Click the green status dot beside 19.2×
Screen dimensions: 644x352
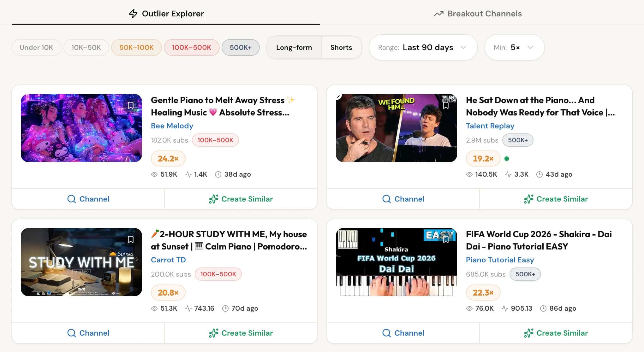(x=507, y=159)
